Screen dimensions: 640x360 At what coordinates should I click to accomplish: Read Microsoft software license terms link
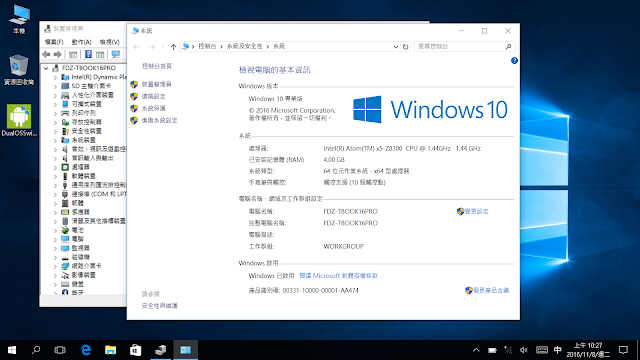pyautogui.click(x=338, y=276)
